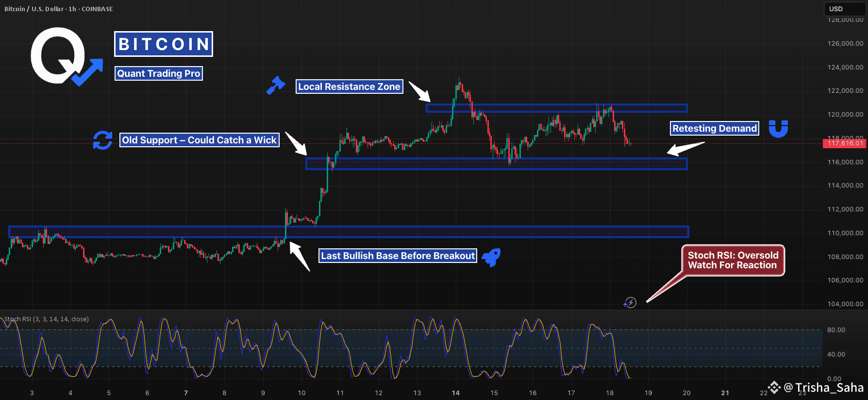Click the red current price label 117,616.01
Image resolution: width=868 pixels, height=400 pixels.
click(845, 143)
